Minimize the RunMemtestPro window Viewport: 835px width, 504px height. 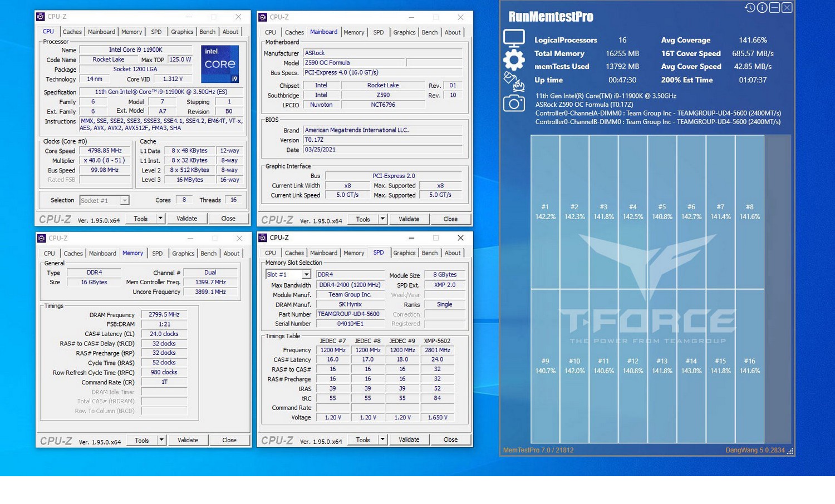tap(774, 8)
